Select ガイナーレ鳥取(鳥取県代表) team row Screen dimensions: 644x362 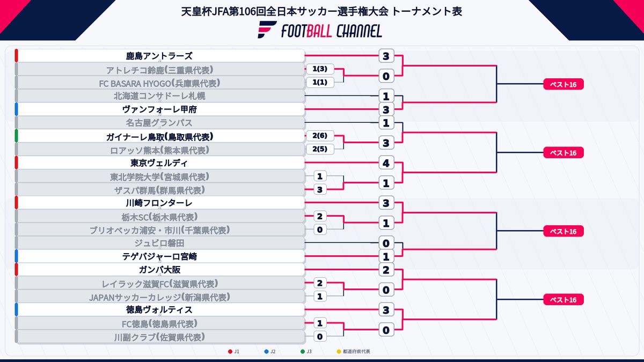pyautogui.click(x=159, y=136)
